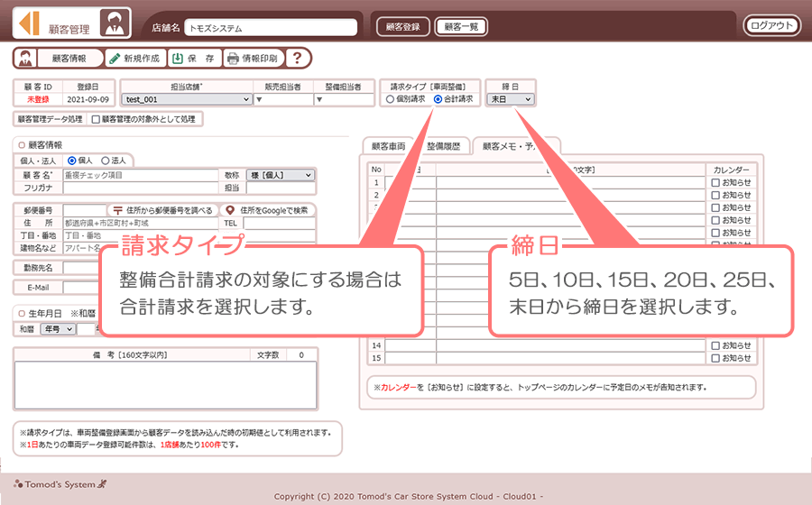This screenshot has height=505, width=812.
Task: Select 個人 radio button
Action: (72, 161)
